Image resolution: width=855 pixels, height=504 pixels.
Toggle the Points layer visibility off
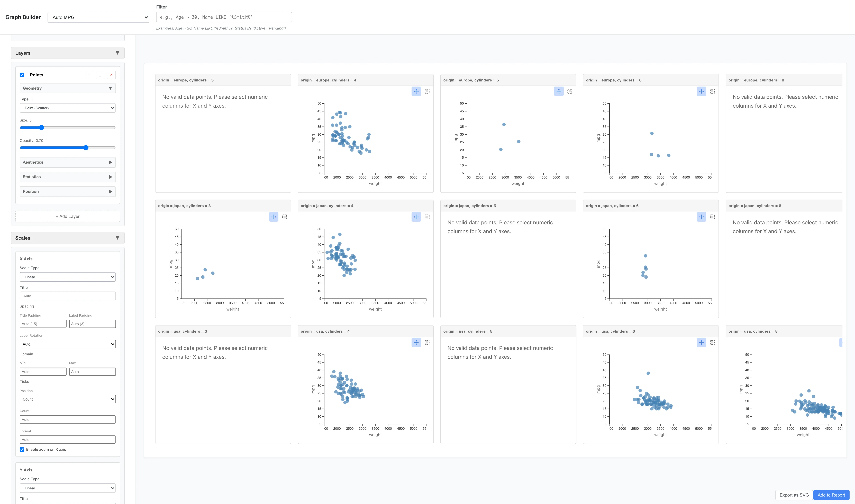[22, 75]
